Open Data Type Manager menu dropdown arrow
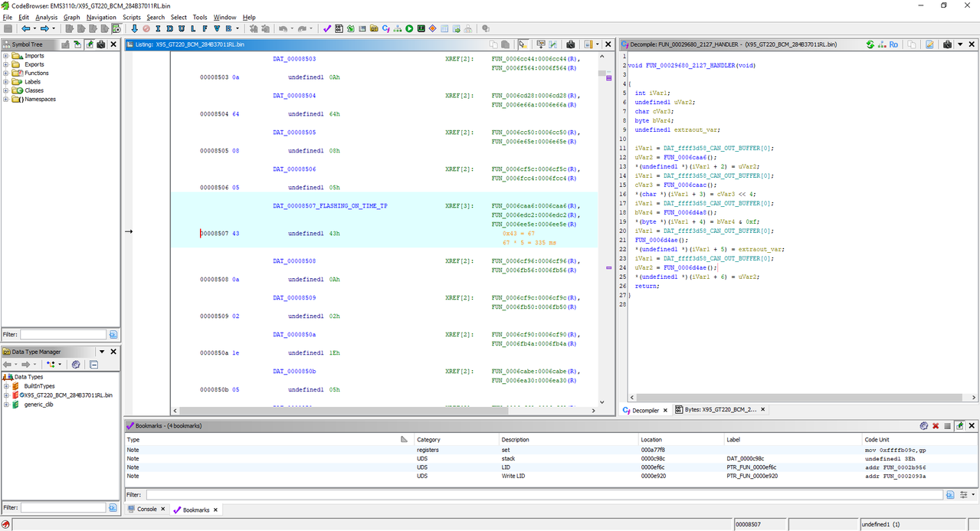980x531 pixels. (x=102, y=352)
